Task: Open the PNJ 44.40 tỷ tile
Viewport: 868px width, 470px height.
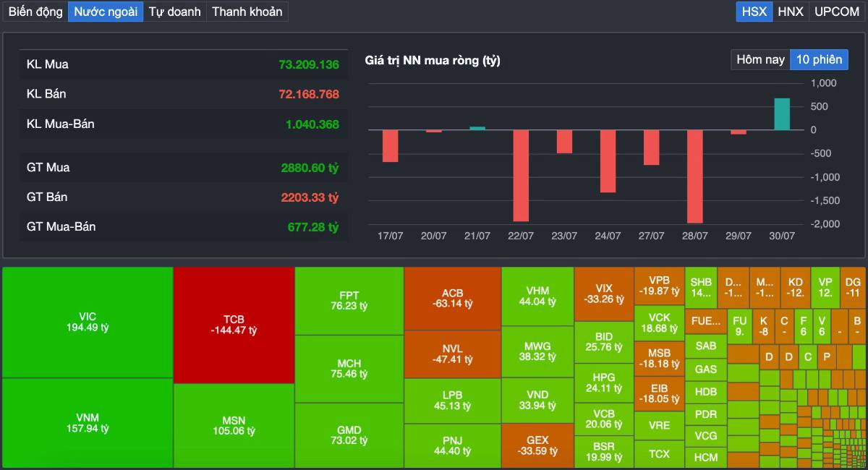Action: coord(453,445)
